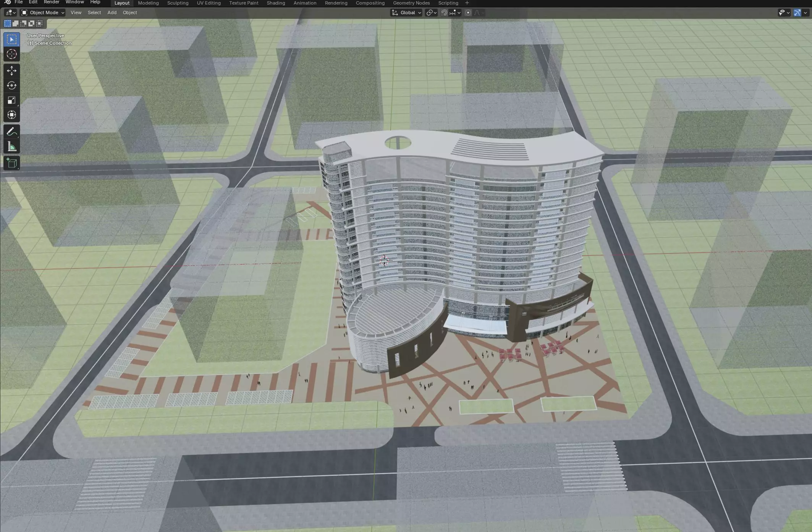Set selection mode to intersect
Screen dimensions: 812x532
[x=39, y=23]
